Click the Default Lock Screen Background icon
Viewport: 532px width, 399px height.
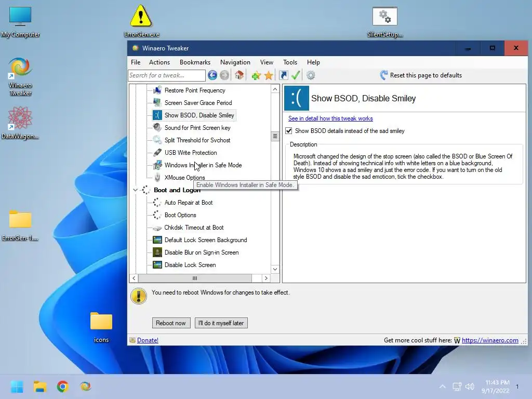pyautogui.click(x=157, y=240)
